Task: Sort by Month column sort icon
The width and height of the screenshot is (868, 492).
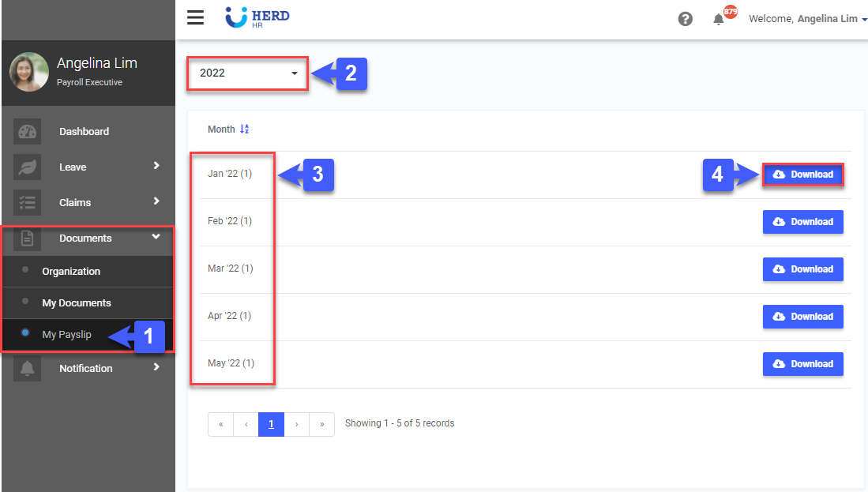Action: 245,130
